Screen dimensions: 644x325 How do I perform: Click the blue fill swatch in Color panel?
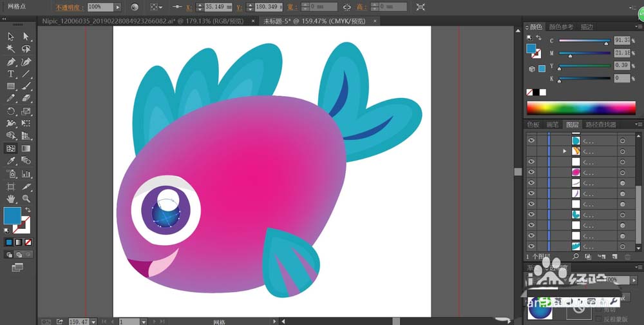point(531,48)
